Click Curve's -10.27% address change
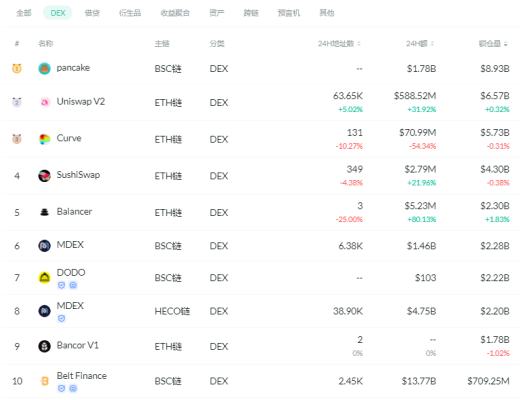520x400 pixels. [349, 146]
